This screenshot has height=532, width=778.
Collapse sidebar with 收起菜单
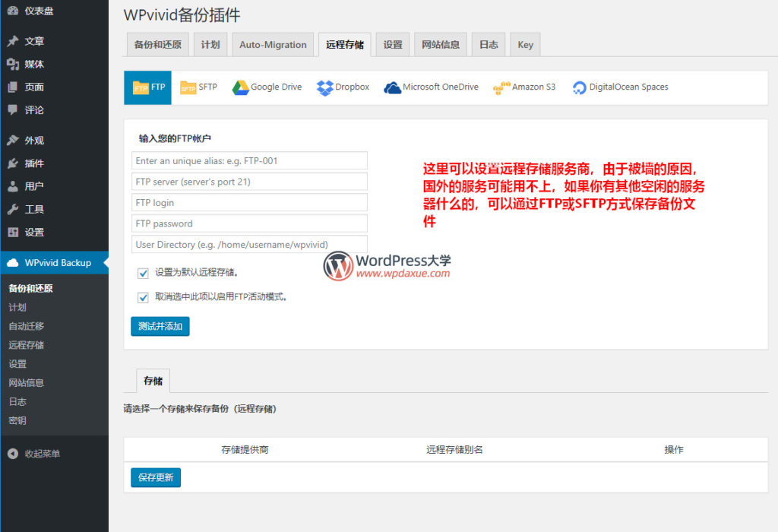pyautogui.click(x=13, y=454)
